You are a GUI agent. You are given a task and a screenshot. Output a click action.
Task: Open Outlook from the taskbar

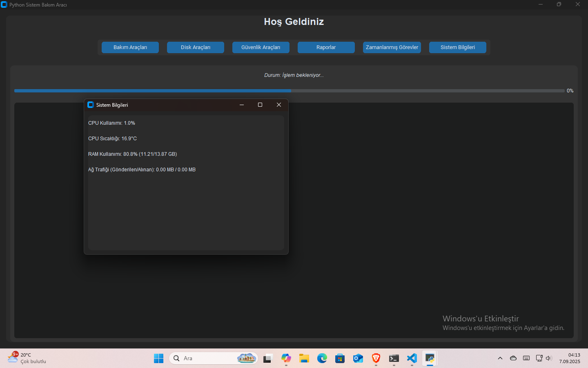[358, 358]
